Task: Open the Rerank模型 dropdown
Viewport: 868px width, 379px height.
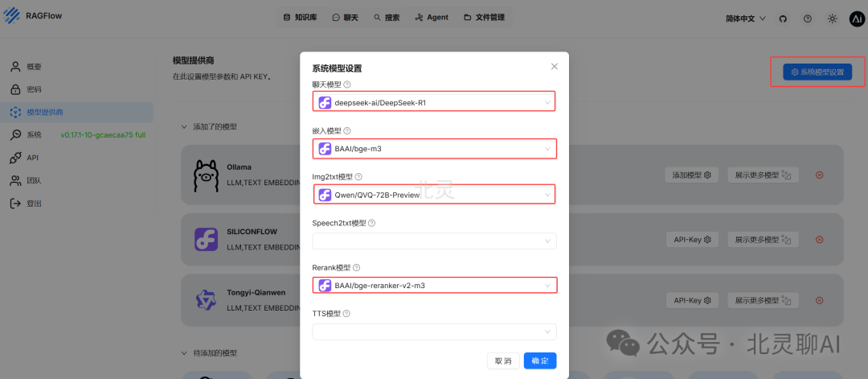Action: point(435,286)
